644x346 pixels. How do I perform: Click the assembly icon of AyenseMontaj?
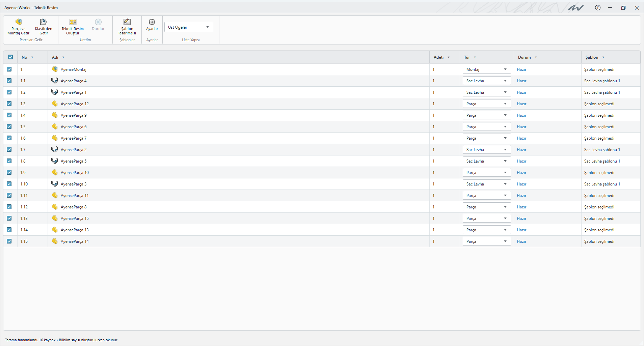(x=55, y=69)
